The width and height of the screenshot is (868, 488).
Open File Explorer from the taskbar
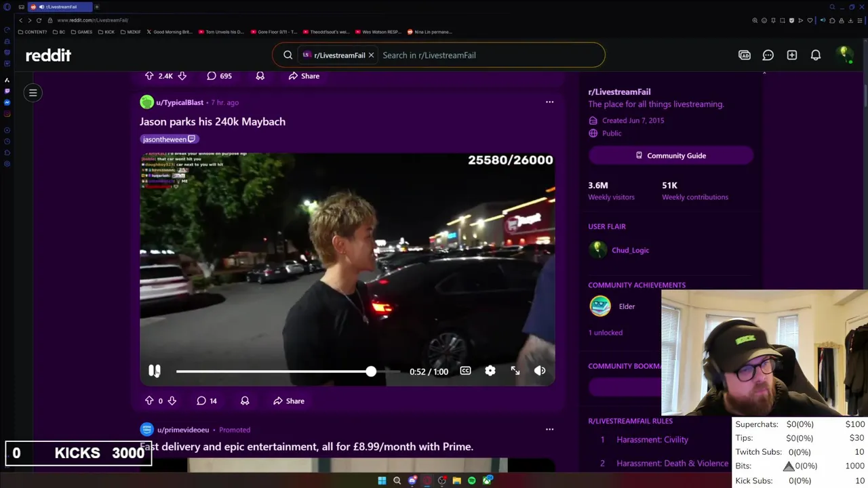(x=457, y=481)
